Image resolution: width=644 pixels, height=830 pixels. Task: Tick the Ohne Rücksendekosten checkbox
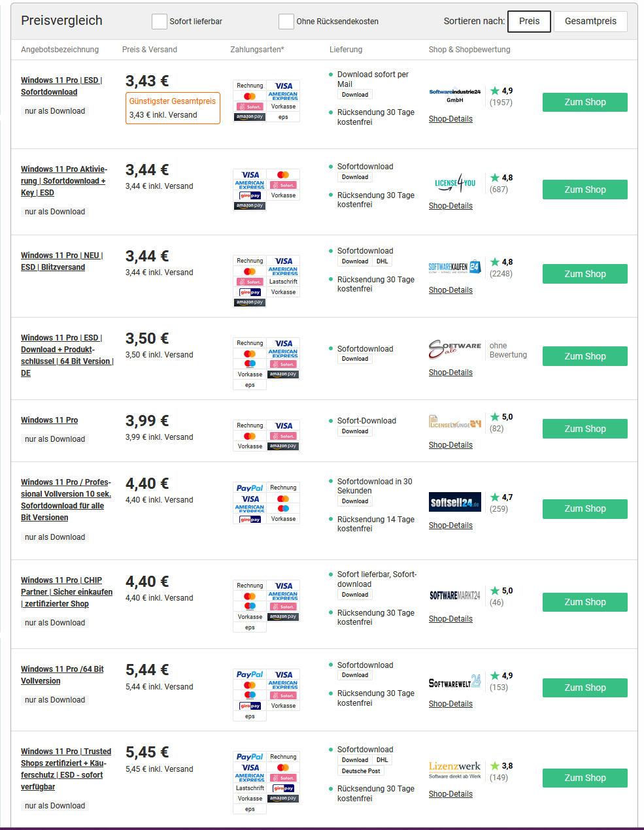(x=286, y=22)
